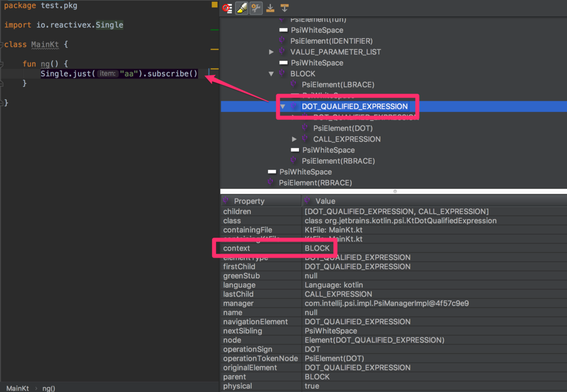The width and height of the screenshot is (567, 392).
Task: Select the PsiElement(RBRACE) row under BLOCK
Action: [x=338, y=161]
